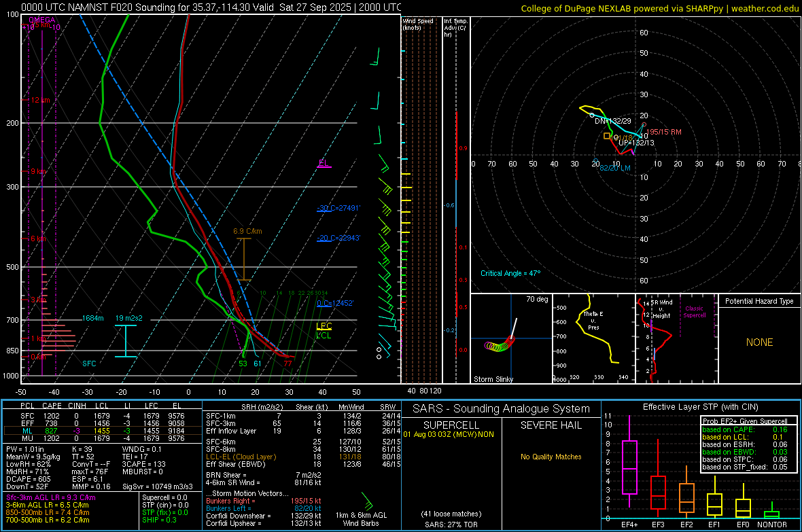Select the highlighted ML parcel row

tap(103, 431)
